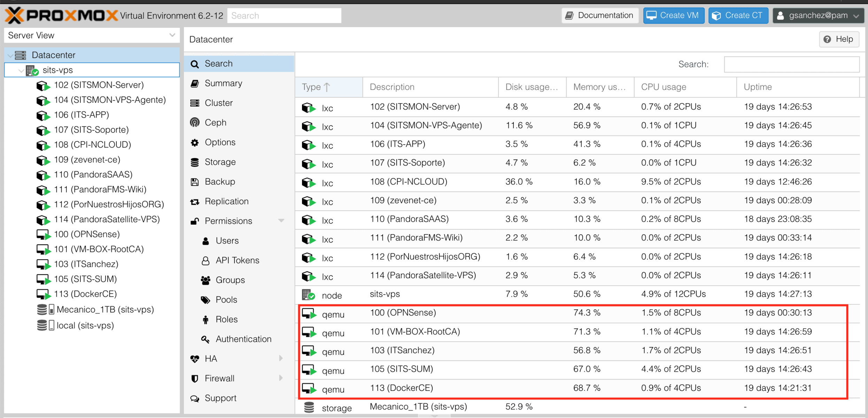Image resolution: width=868 pixels, height=418 pixels.
Task: Click the Create VM button
Action: [673, 16]
